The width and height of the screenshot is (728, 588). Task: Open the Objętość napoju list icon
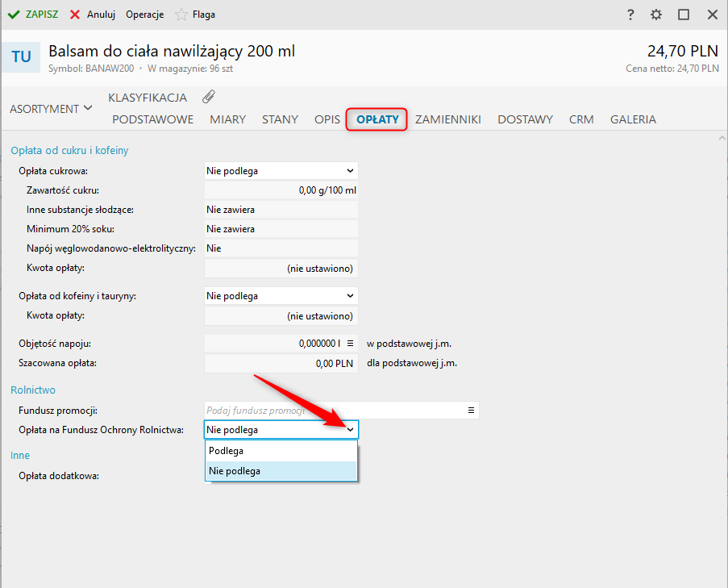tap(350, 344)
